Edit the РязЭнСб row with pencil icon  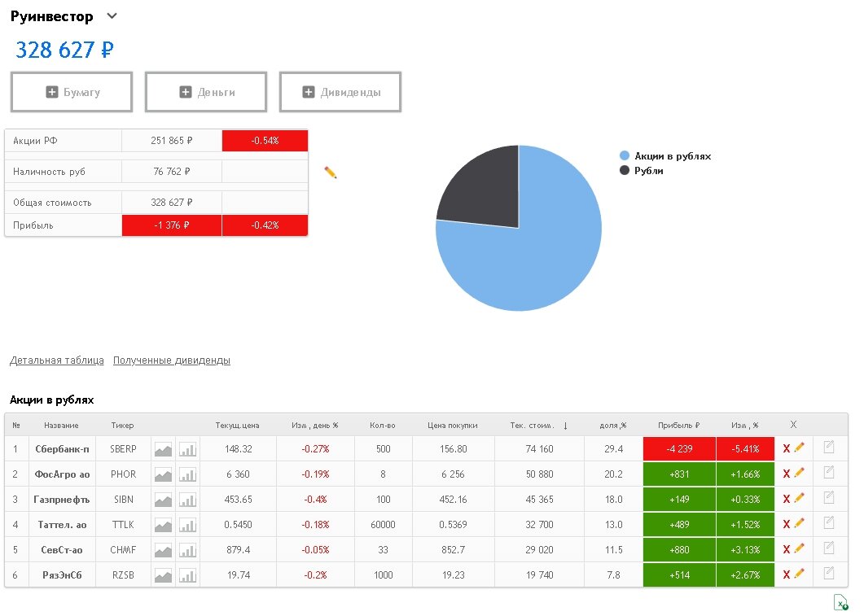(x=799, y=574)
